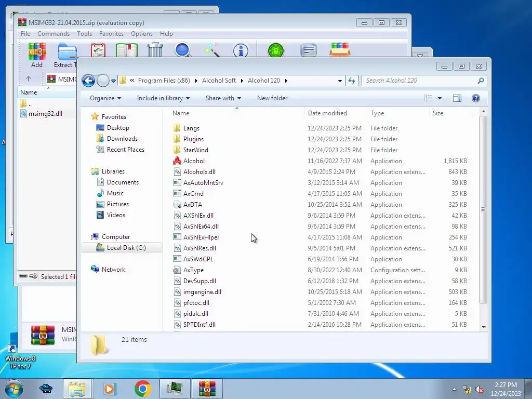Refresh the Alcohol 120 folder view
This screenshot has width=532, height=399.
(352, 81)
